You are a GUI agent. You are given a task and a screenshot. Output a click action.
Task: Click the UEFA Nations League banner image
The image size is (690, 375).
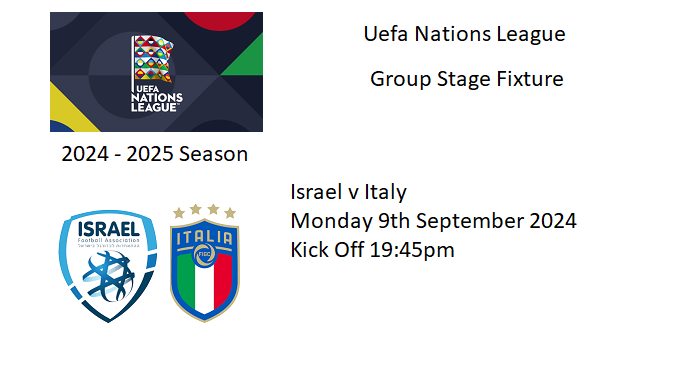156,72
